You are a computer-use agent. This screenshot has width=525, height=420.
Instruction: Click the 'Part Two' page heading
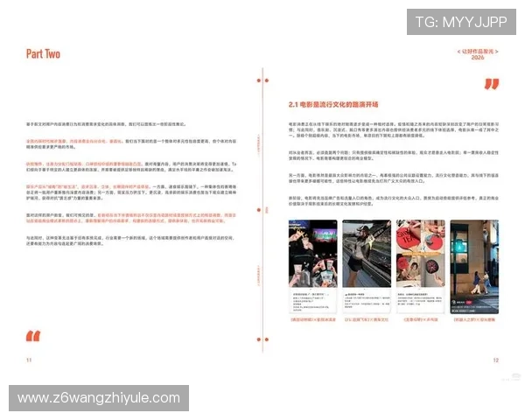[43, 54]
